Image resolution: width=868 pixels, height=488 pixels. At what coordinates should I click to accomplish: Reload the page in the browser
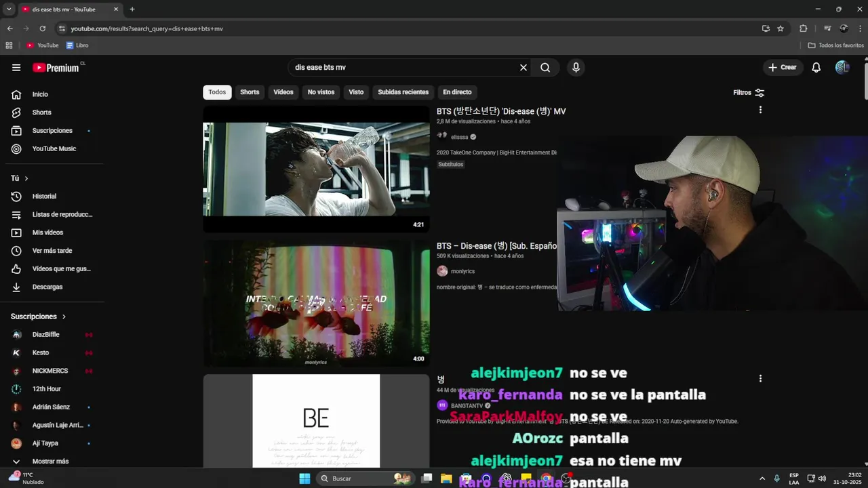(43, 28)
